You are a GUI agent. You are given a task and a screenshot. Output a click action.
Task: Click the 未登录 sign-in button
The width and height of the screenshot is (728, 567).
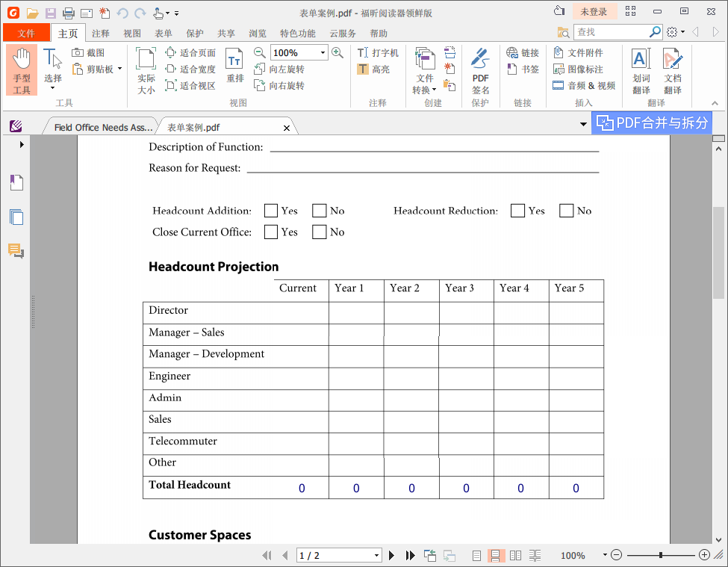pos(594,12)
